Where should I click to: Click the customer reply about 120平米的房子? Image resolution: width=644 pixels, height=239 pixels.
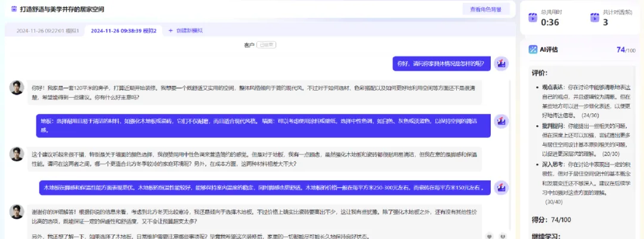pos(255,92)
